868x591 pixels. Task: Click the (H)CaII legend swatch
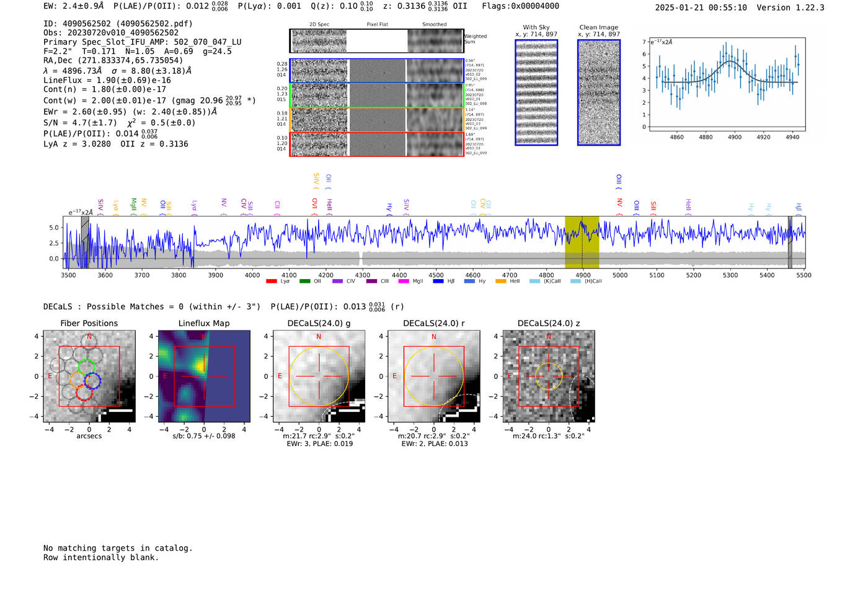[575, 281]
